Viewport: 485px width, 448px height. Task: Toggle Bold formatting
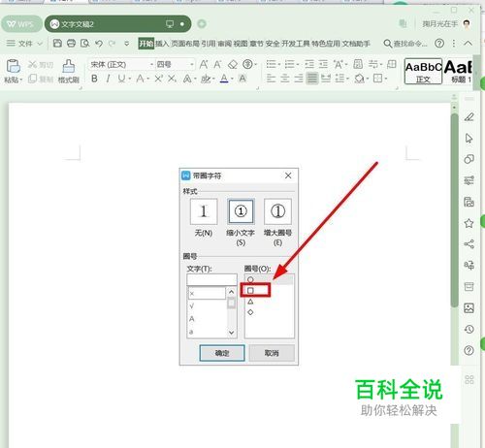point(94,79)
